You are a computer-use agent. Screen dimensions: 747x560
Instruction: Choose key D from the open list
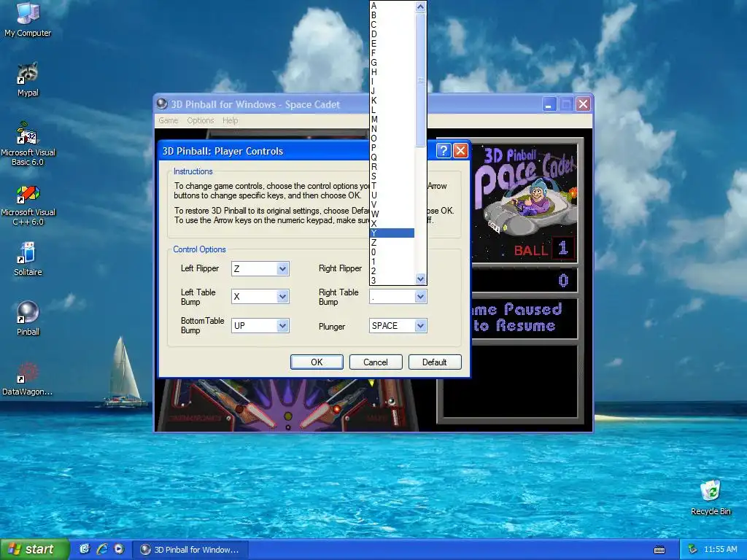pos(392,34)
